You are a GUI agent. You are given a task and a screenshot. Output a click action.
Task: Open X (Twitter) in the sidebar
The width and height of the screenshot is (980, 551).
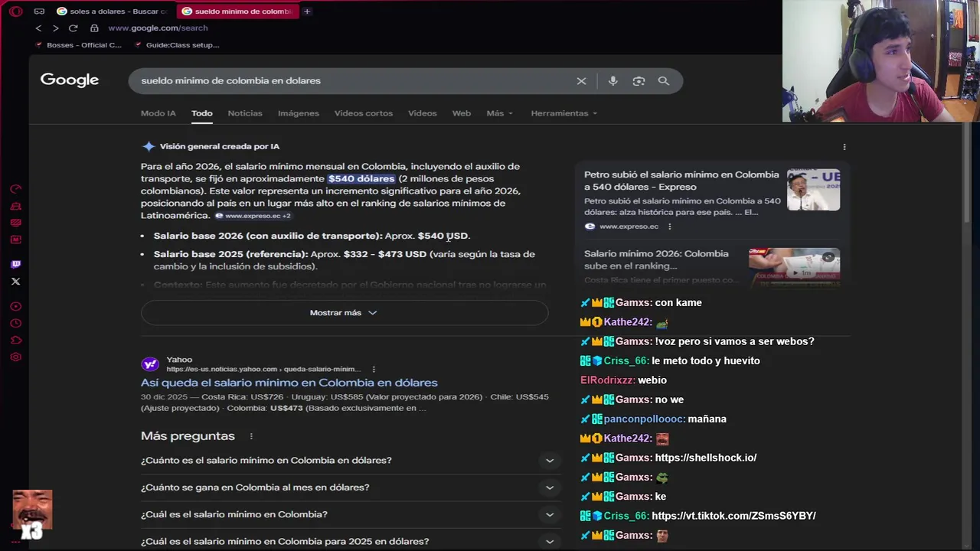(x=15, y=282)
